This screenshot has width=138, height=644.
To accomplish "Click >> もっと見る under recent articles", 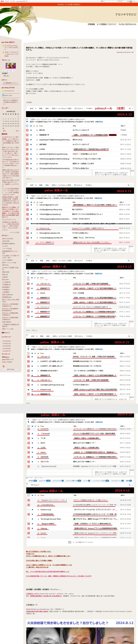I will (x=14, y=232).
